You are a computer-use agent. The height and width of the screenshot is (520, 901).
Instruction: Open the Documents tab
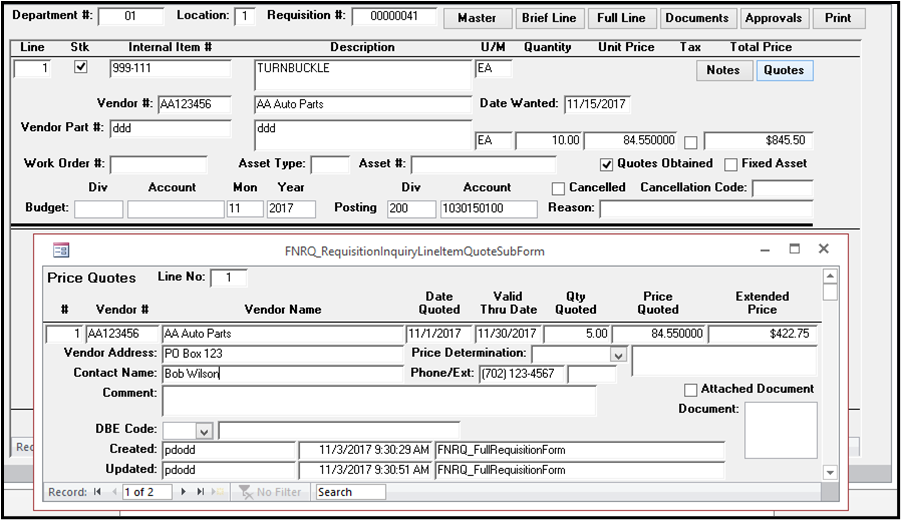click(697, 18)
